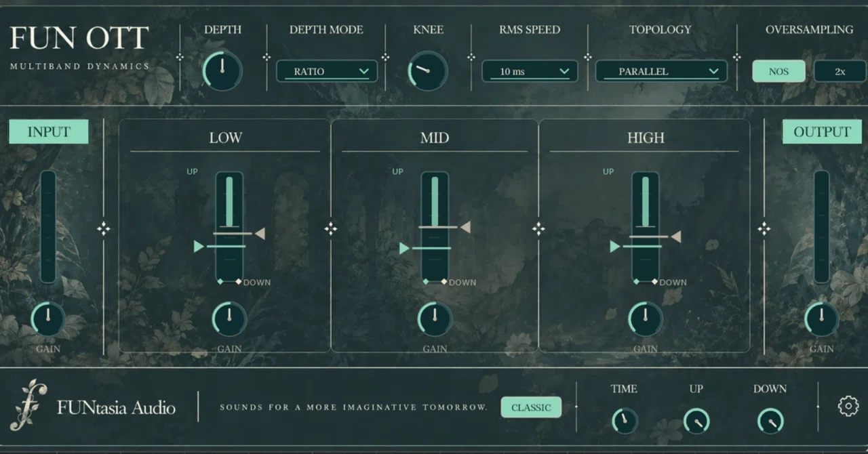Click the DOWN knob in bottom bar
Screen dimensions: 868x454
tap(770, 421)
